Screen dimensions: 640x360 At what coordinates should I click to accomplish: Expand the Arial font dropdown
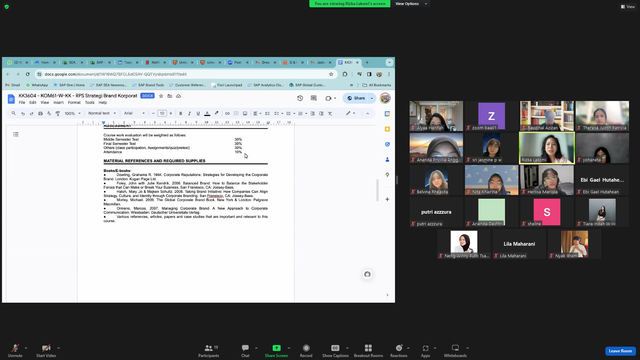click(x=134, y=113)
